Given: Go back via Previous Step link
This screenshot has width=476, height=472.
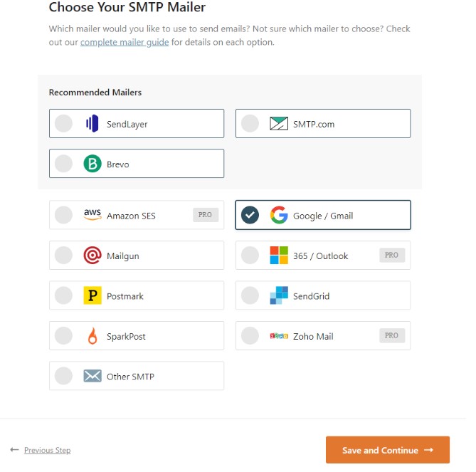Looking at the screenshot, I should (x=48, y=450).
